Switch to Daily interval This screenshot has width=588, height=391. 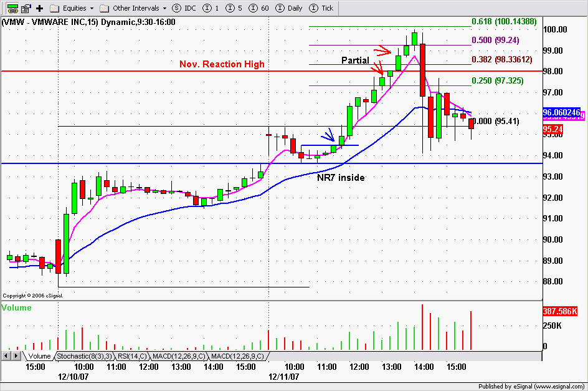click(289, 8)
